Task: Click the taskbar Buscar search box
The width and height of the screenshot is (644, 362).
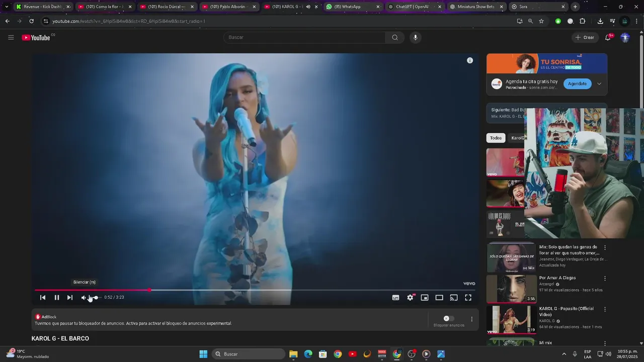Action: (249, 354)
